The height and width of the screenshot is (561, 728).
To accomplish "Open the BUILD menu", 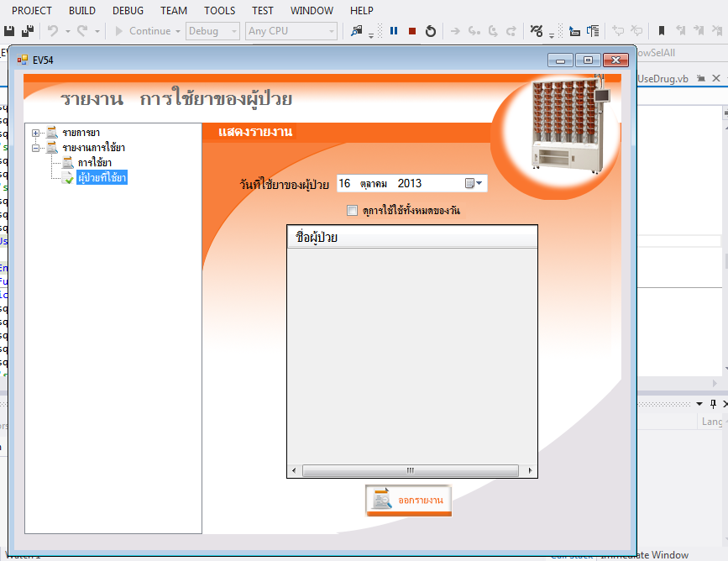I will [81, 11].
